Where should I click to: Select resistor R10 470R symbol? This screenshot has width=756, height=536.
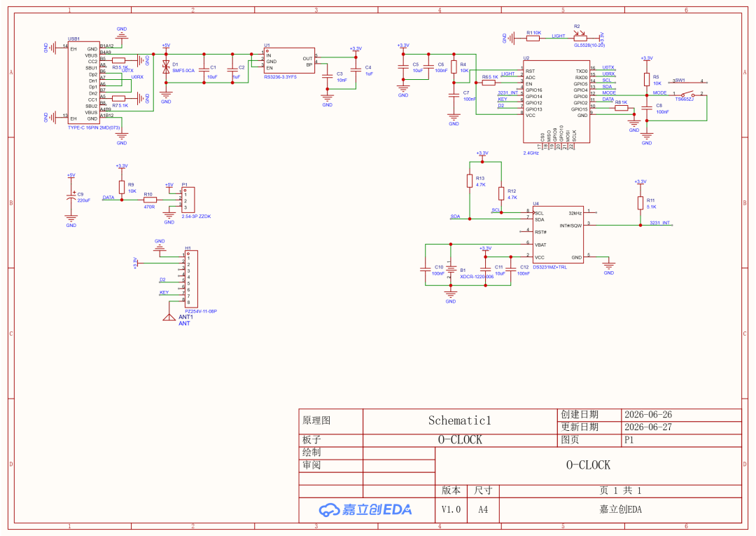[150, 200]
